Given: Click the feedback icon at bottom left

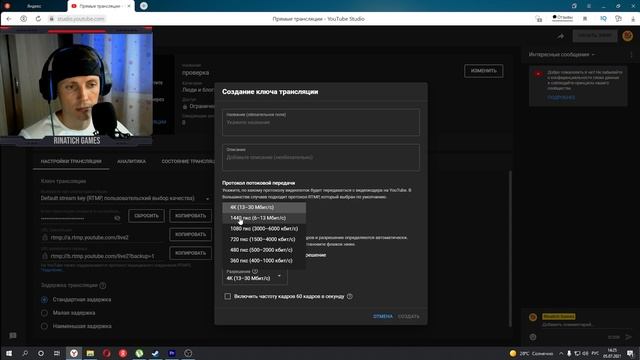Looking at the screenshot, I should pyautogui.click(x=13, y=336).
